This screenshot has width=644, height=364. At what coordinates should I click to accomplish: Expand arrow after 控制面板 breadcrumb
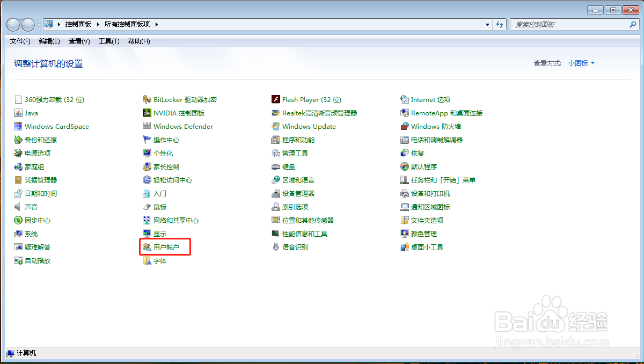(x=98, y=25)
